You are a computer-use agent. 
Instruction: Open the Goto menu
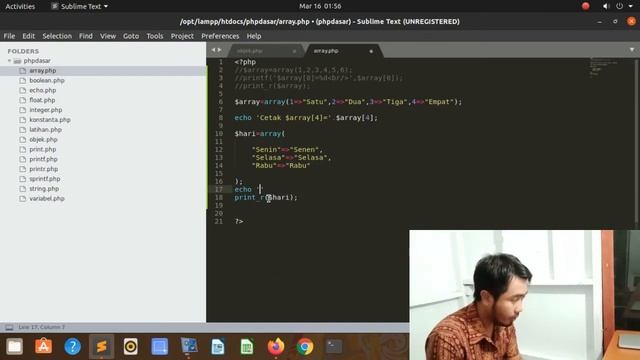(131, 36)
